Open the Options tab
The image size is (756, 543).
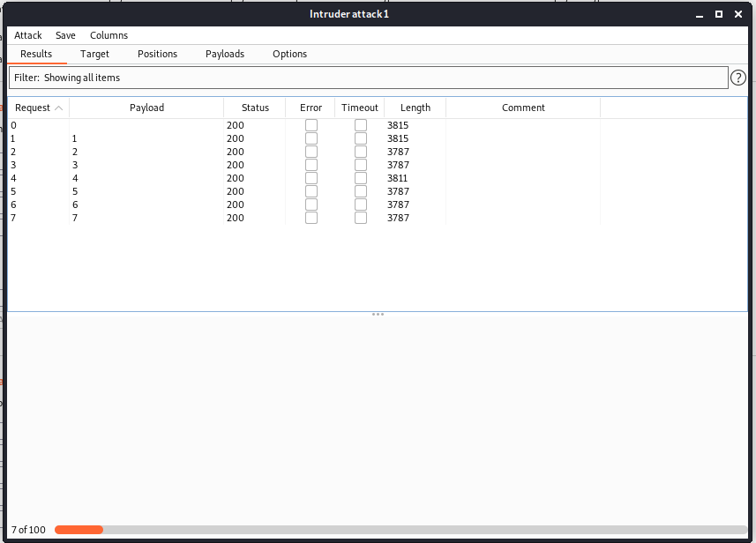pos(289,54)
